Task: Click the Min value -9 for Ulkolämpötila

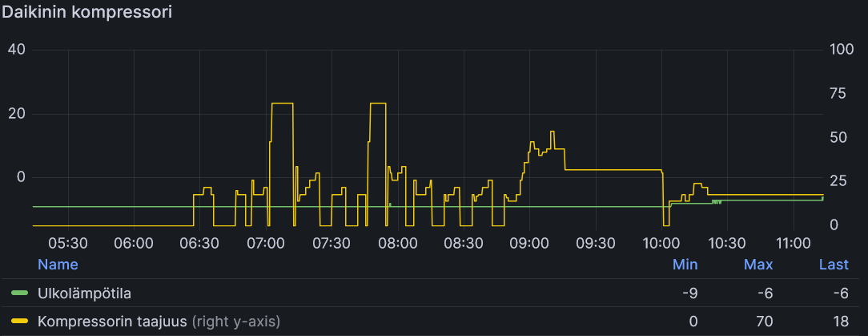Action: coord(690,293)
